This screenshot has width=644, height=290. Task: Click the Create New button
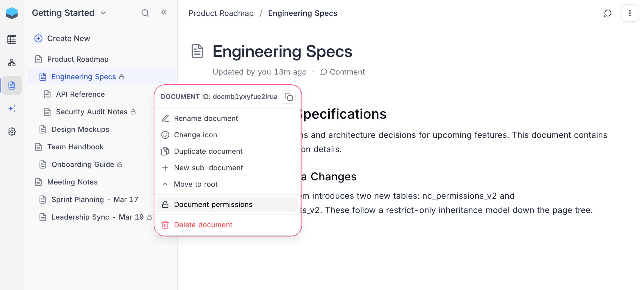(x=68, y=38)
